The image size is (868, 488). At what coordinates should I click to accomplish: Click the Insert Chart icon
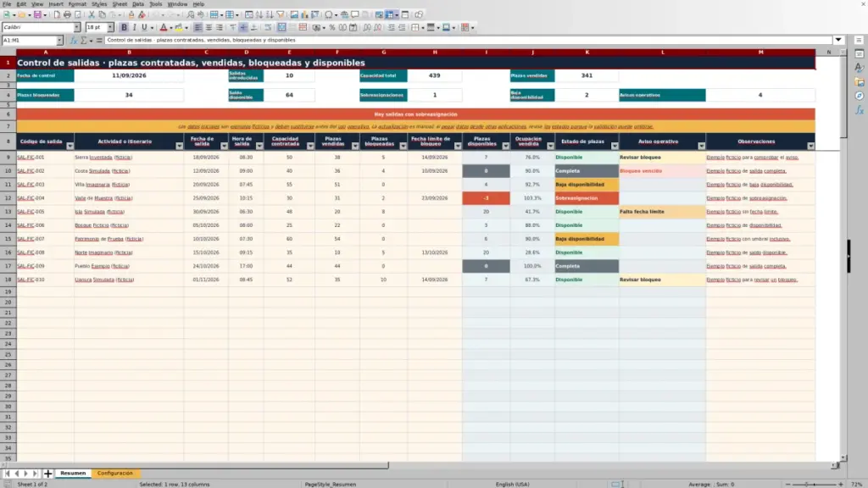(x=304, y=15)
